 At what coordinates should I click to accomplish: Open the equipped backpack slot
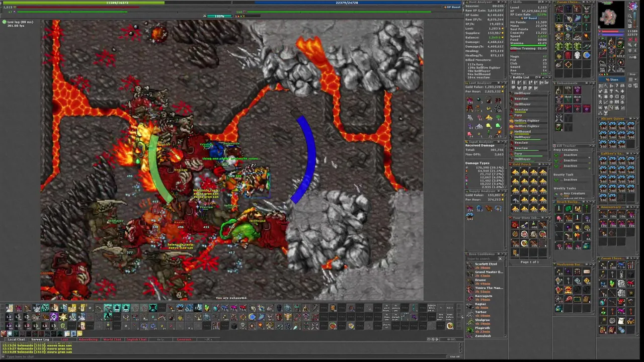(x=620, y=44)
